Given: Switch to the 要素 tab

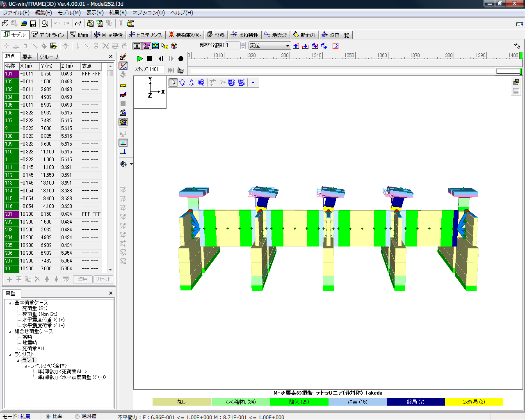Looking at the screenshot, I should click(27, 57).
